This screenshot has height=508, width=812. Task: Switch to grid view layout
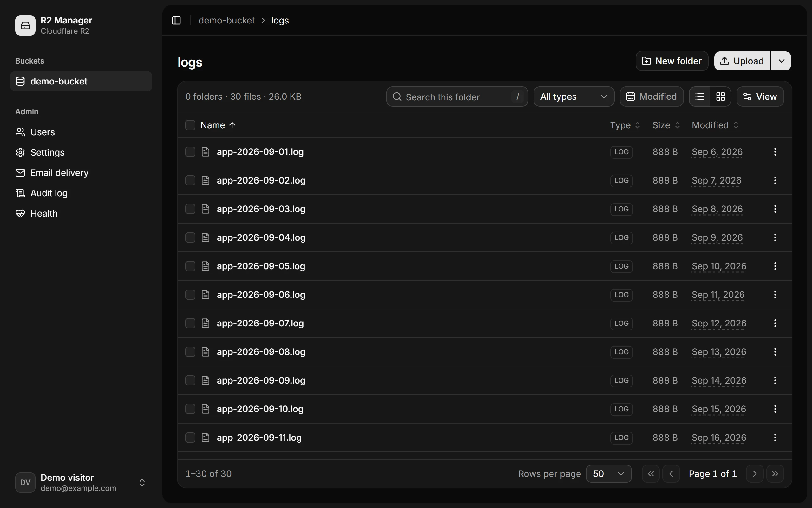point(720,97)
